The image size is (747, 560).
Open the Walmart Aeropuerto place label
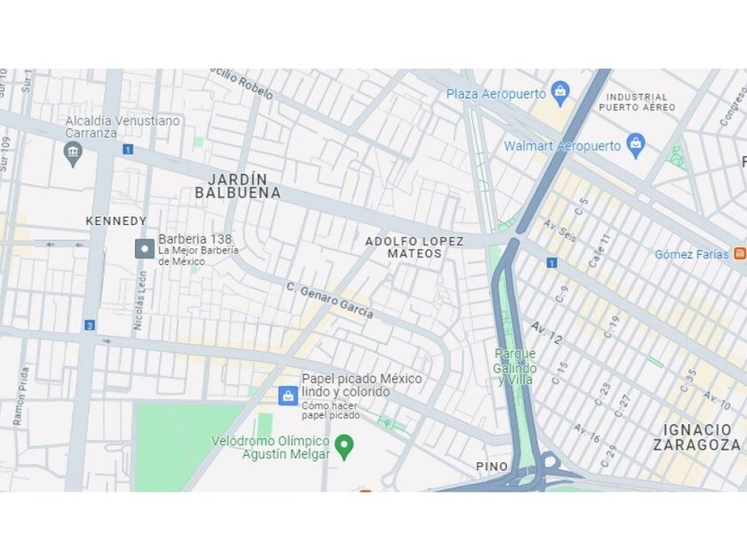[x=562, y=146]
